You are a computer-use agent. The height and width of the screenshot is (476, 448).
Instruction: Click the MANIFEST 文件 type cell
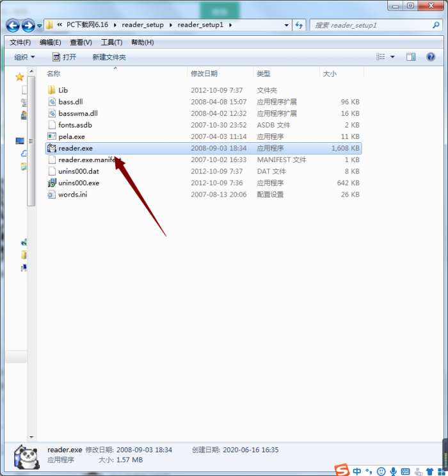coord(282,160)
